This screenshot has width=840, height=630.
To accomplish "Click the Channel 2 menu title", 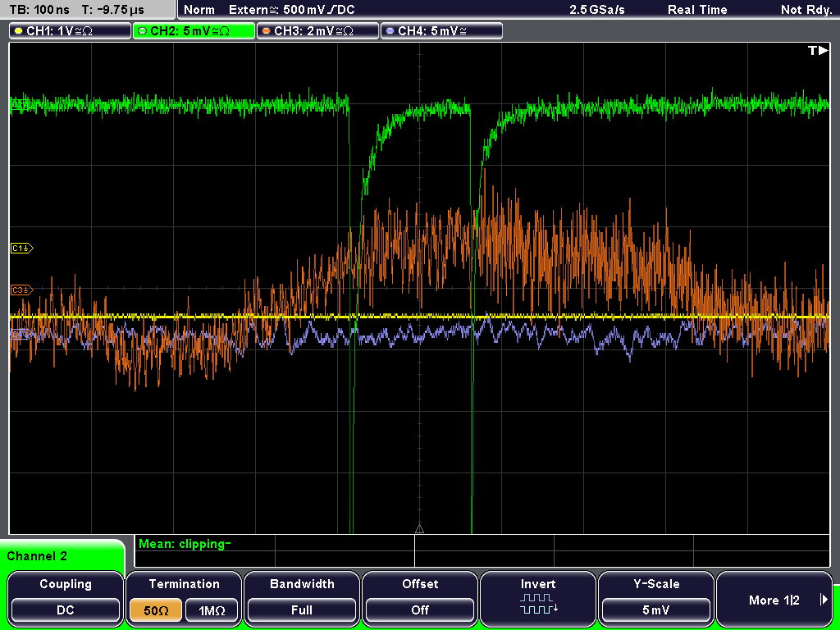I will pos(37,556).
